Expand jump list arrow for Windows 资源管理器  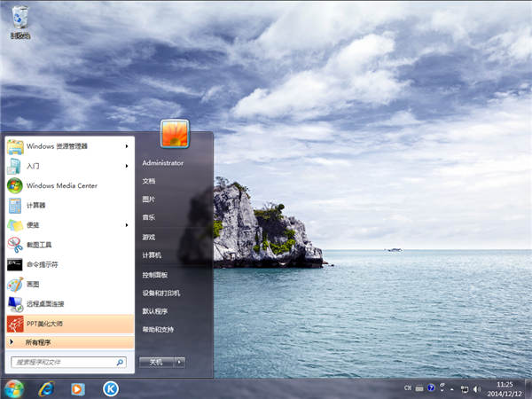click(x=127, y=146)
